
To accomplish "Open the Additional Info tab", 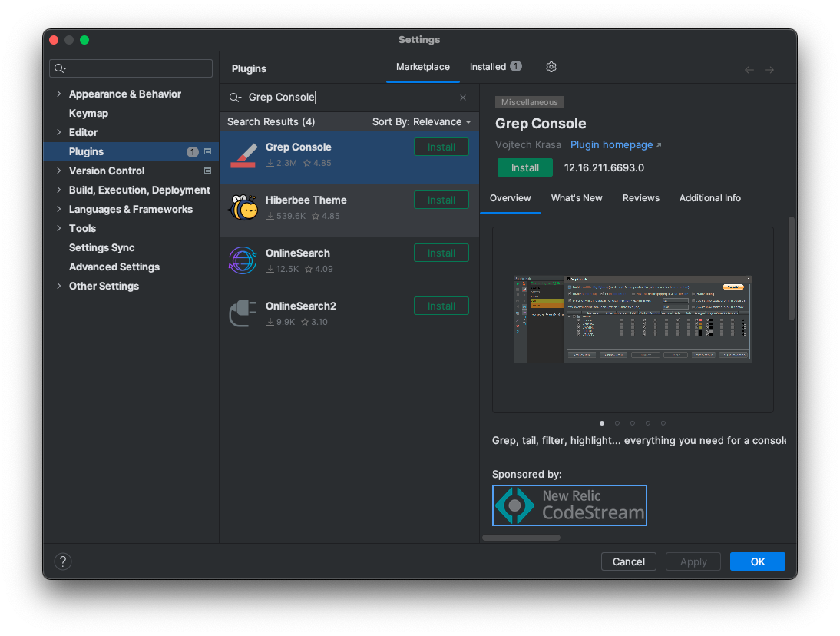I will point(709,198).
